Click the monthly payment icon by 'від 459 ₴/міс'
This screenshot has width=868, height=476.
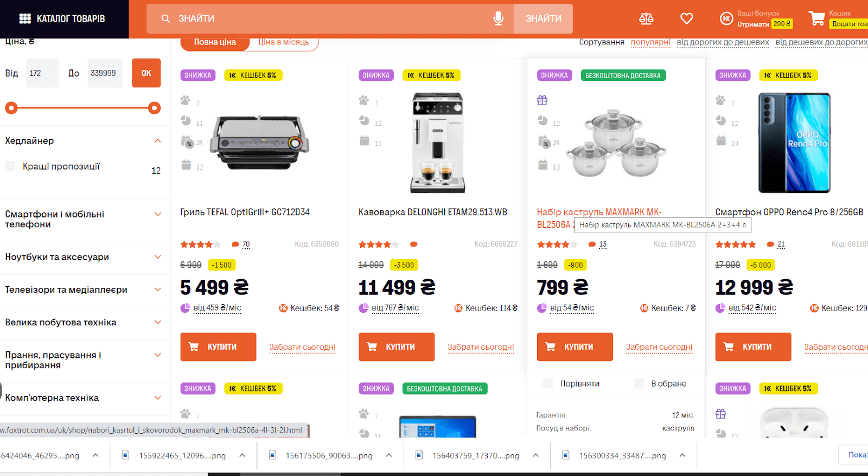[x=185, y=308]
